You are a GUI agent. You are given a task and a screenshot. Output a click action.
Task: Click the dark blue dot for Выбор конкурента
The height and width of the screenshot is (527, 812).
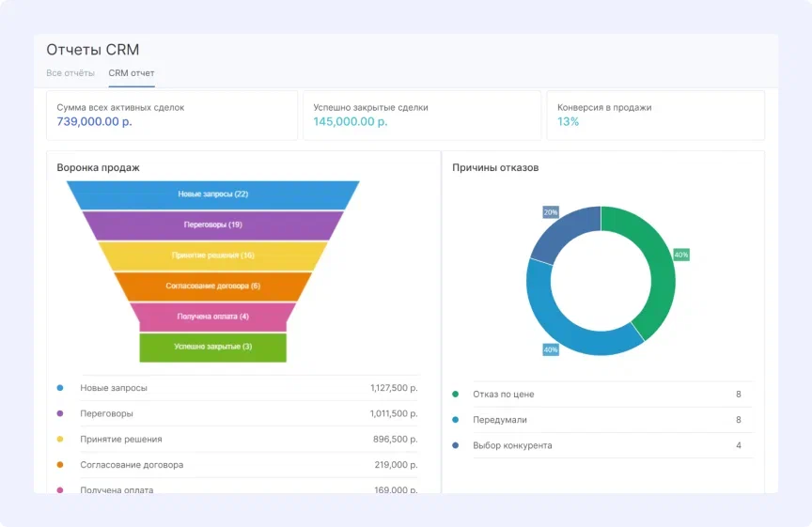pos(456,445)
